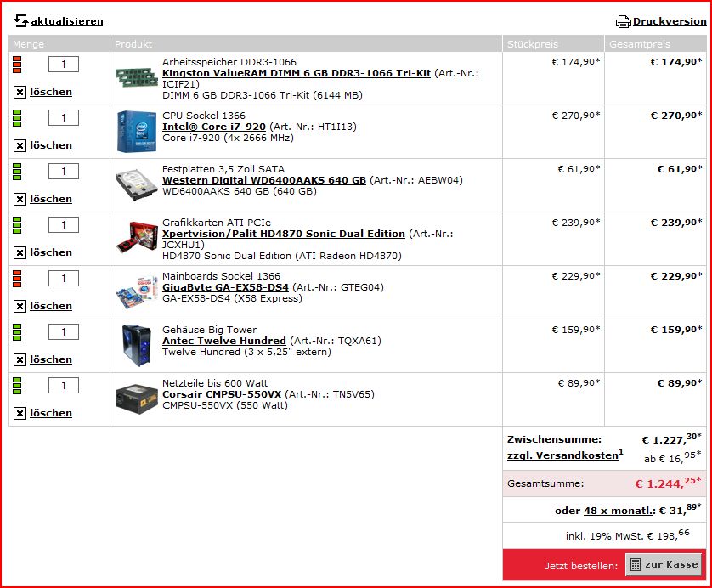This screenshot has width=712, height=588.
Task: Click the X delete icon for Intel Core i7-920
Action: tap(20, 146)
